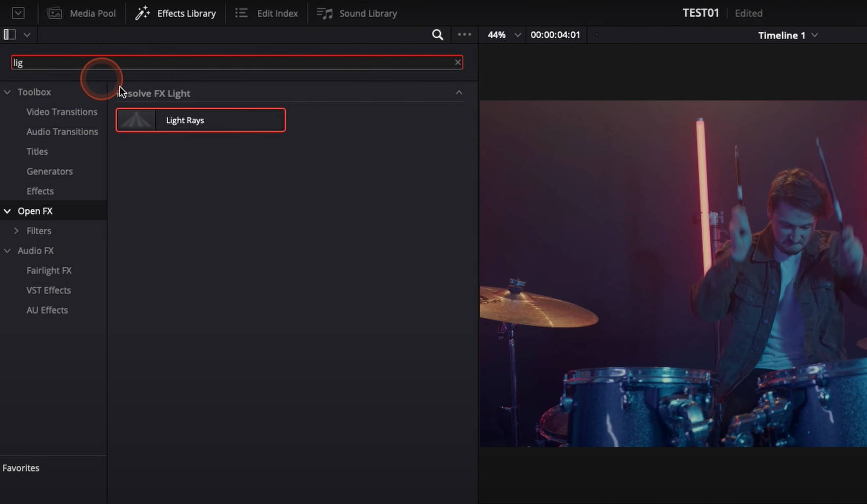Click the search magnifier icon
867x504 pixels.
pyautogui.click(x=438, y=35)
